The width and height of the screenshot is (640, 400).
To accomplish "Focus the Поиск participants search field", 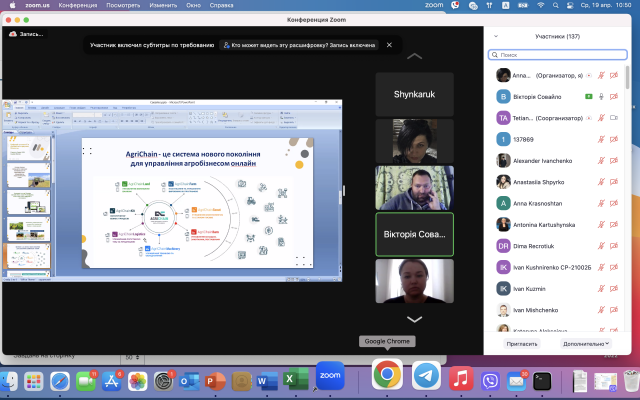I will click(x=558, y=55).
